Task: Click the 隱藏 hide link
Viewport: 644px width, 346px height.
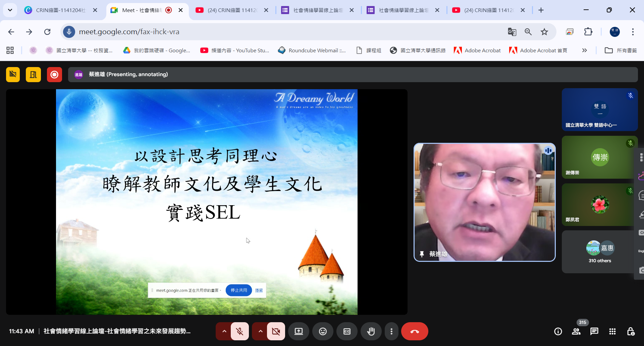Action: pyautogui.click(x=259, y=290)
